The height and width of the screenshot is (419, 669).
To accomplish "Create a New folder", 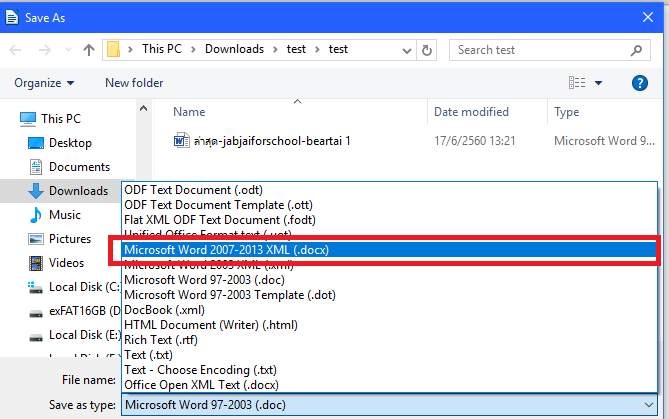I will pos(134,83).
